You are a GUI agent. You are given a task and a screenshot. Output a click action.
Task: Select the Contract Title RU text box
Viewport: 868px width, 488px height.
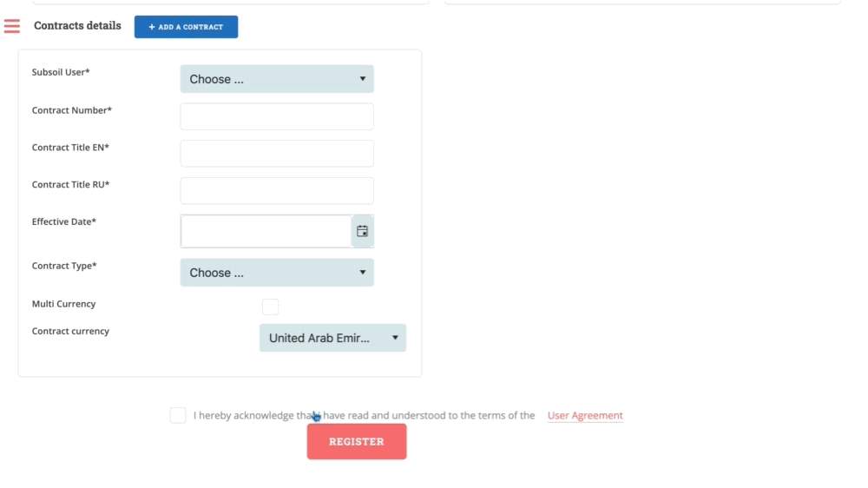tap(276, 191)
